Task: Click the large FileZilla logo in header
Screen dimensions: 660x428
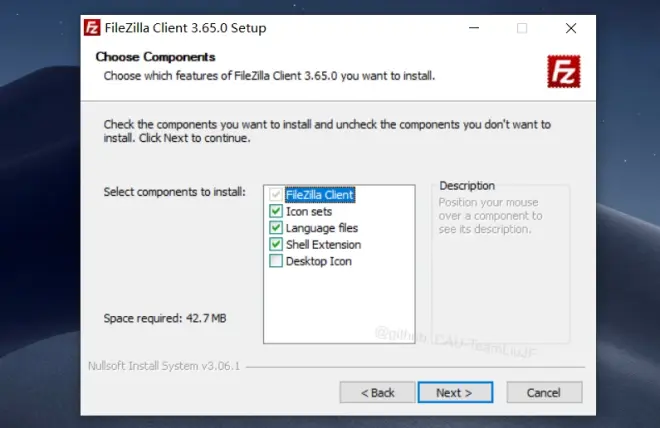Action: [x=564, y=72]
